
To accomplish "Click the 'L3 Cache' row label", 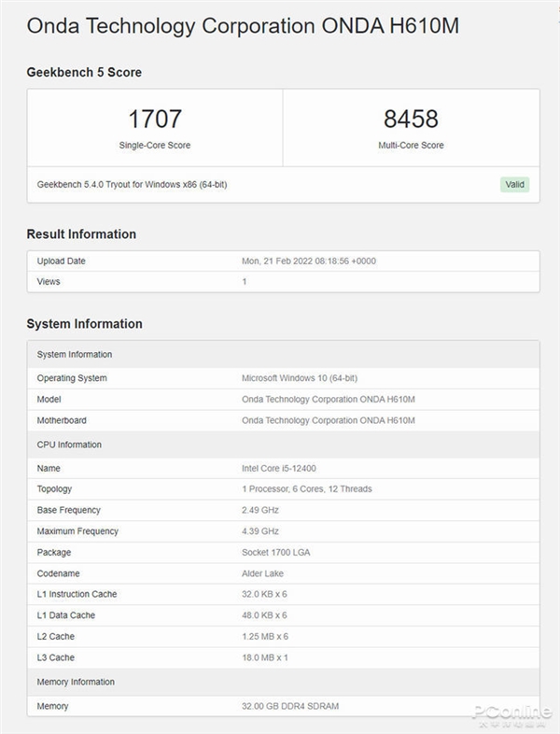I will point(56,657).
